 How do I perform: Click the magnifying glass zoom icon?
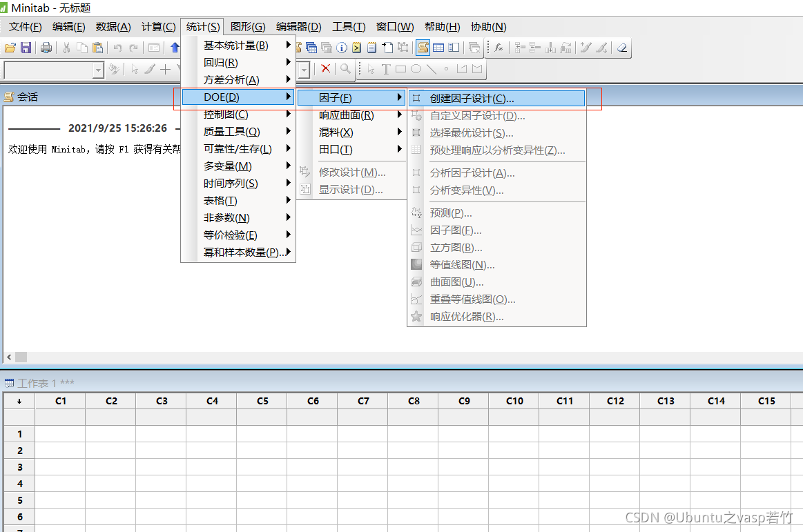(x=346, y=68)
